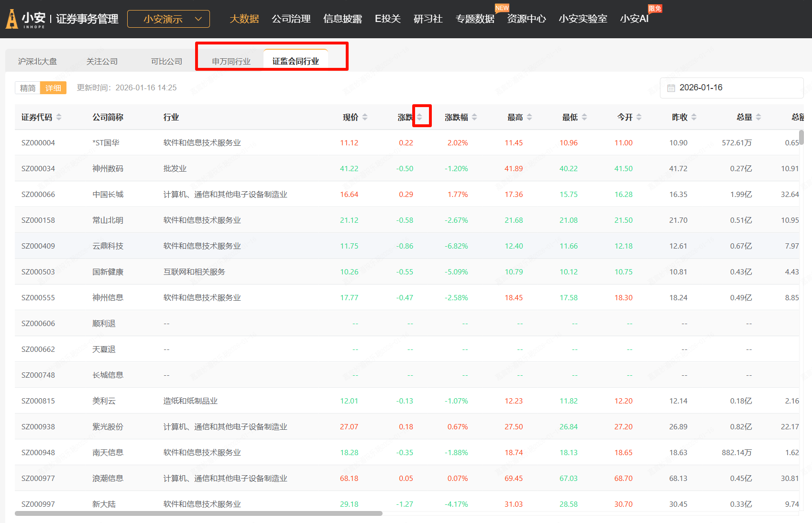Switch to the 沪深北大盘 tab
812x523 pixels.
(37, 61)
